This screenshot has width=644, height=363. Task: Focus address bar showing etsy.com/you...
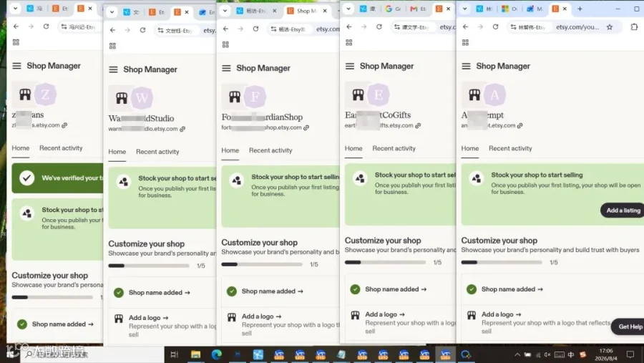click(577, 27)
